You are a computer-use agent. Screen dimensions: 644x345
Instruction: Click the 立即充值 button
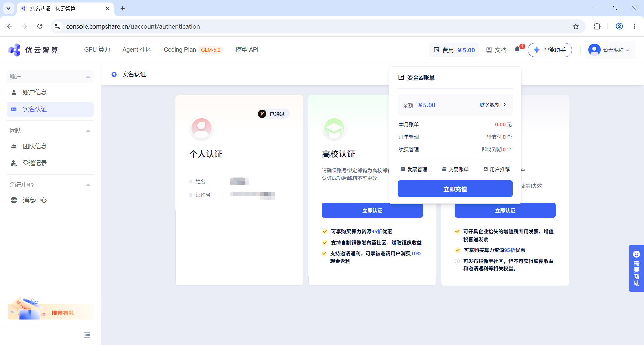455,189
